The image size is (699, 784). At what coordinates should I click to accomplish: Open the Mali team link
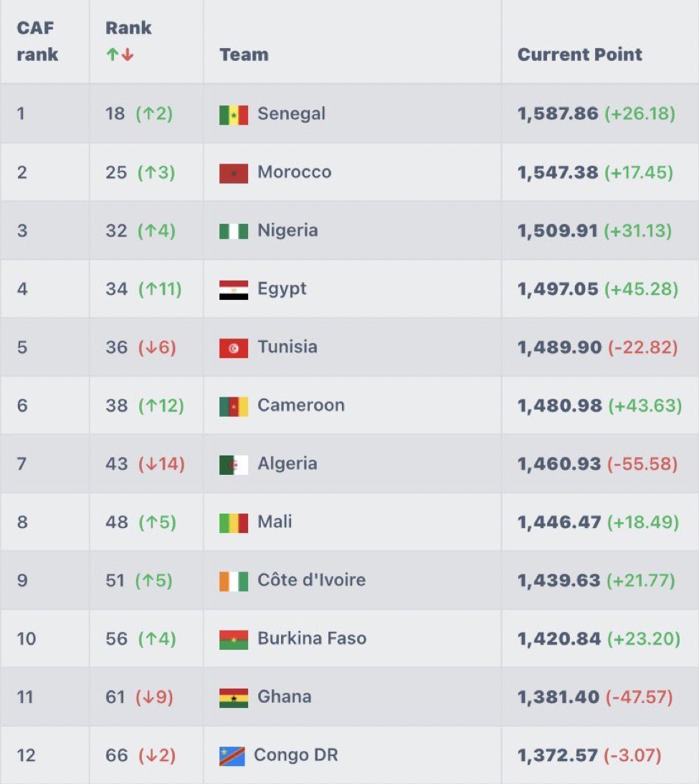click(275, 521)
